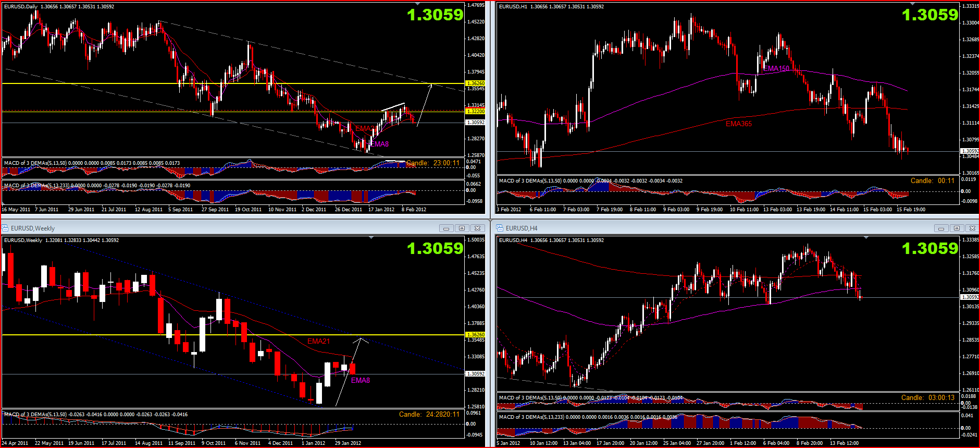Click the 'Candle: 00:11' timer on H1 chart

tap(933, 181)
